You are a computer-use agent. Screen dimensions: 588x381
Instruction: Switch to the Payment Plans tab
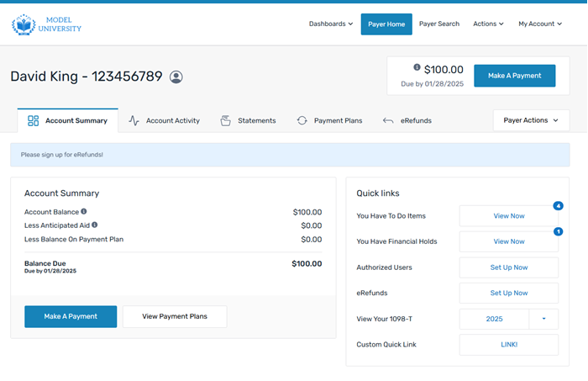pyautogui.click(x=329, y=121)
